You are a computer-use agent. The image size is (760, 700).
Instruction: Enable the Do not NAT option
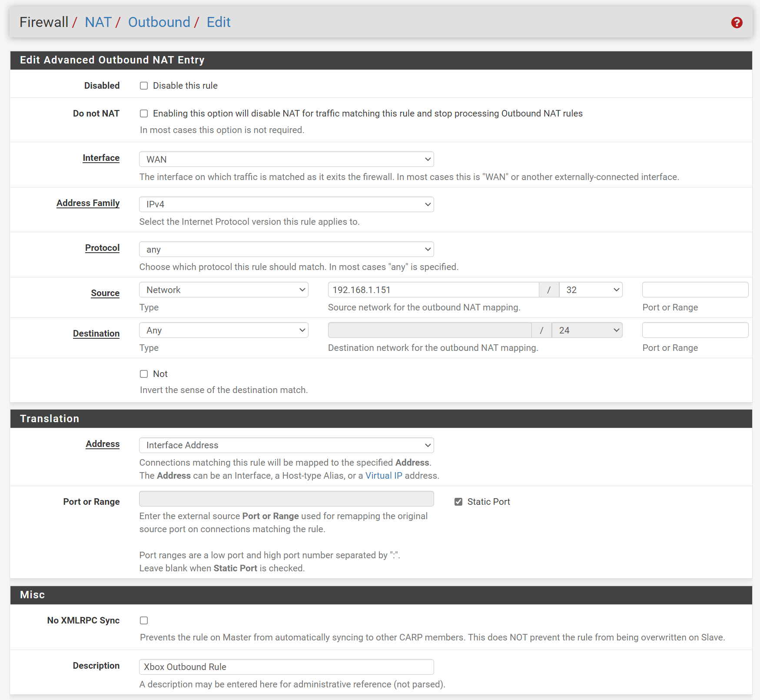(144, 113)
